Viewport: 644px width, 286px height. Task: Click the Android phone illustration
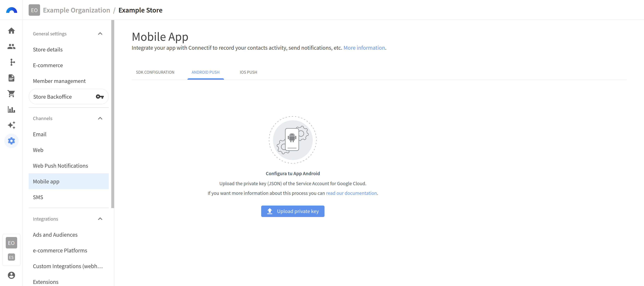coord(293,140)
